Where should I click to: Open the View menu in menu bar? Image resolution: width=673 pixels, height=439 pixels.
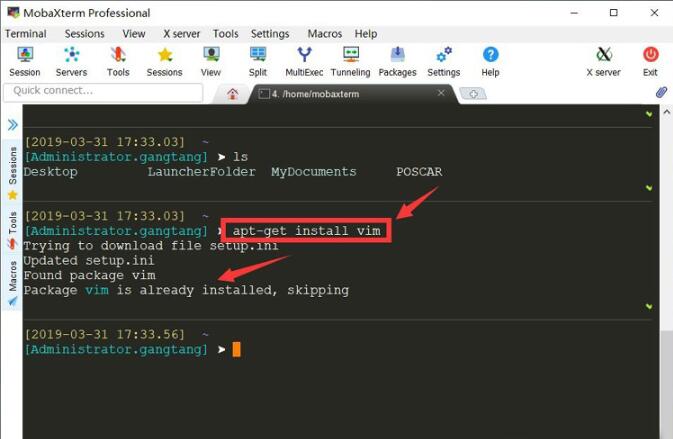(x=134, y=33)
